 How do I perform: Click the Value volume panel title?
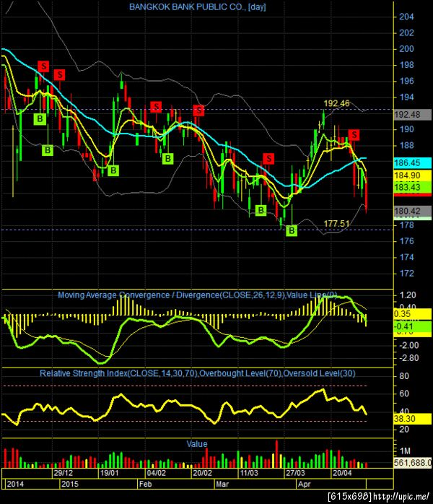coord(197,444)
